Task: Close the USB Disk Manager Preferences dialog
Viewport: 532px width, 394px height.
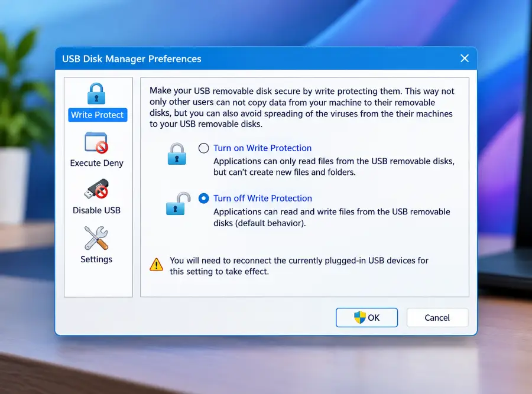Action: pos(465,58)
